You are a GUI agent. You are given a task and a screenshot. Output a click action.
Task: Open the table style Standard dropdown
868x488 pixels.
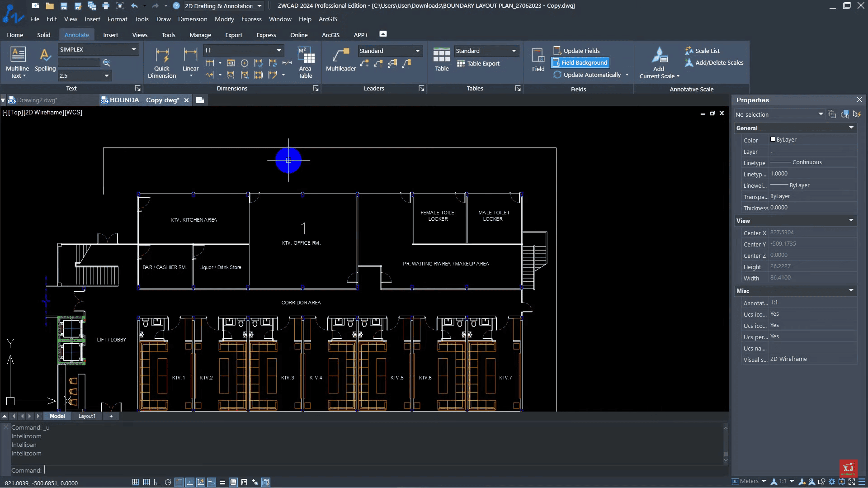coord(514,51)
